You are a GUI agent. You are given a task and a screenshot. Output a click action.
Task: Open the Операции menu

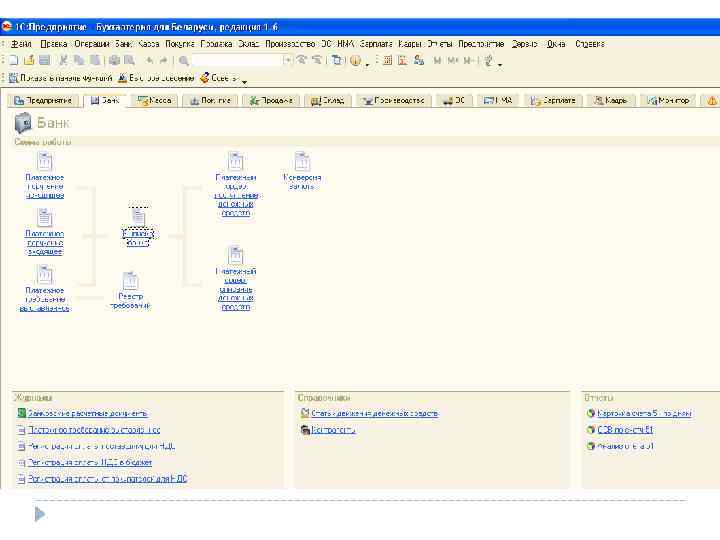tap(91, 44)
